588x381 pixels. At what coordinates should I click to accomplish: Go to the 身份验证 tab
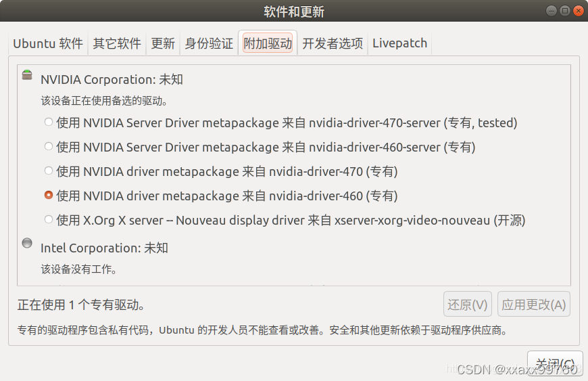coord(209,43)
